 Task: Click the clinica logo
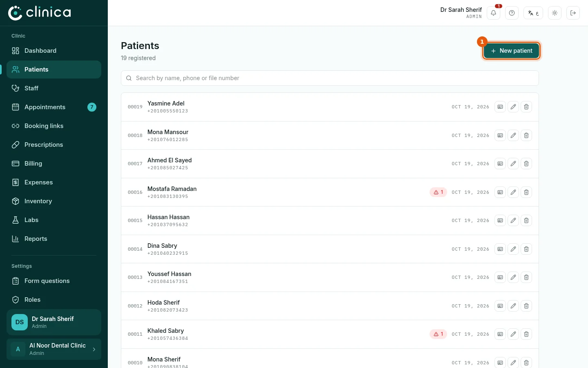click(x=40, y=13)
